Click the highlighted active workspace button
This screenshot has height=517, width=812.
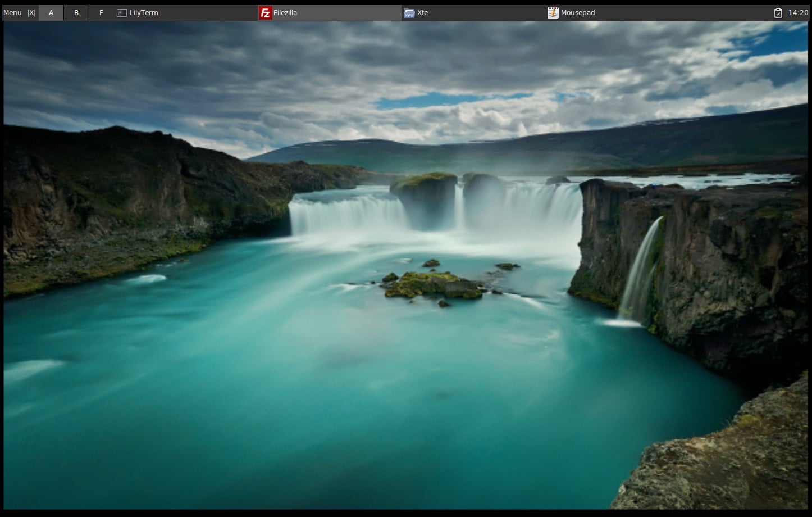click(x=51, y=12)
